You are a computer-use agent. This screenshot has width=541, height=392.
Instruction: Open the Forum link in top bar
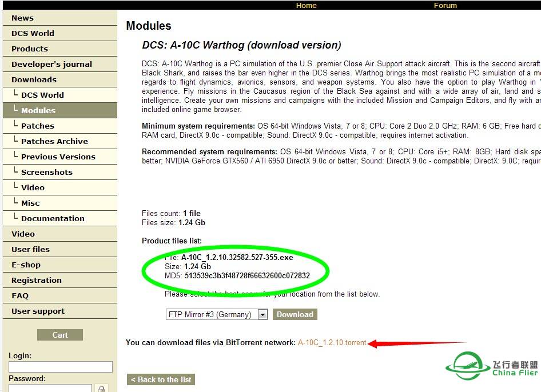(445, 5)
